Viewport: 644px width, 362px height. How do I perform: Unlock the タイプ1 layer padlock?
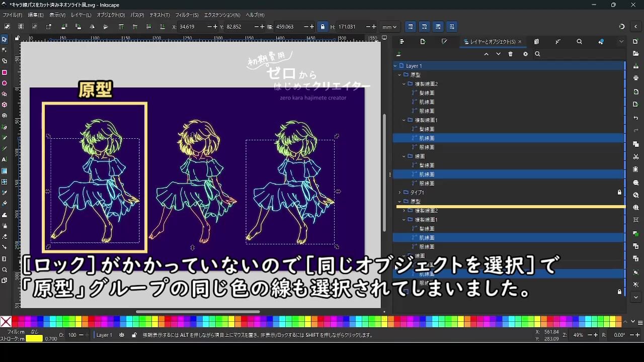tap(619, 192)
